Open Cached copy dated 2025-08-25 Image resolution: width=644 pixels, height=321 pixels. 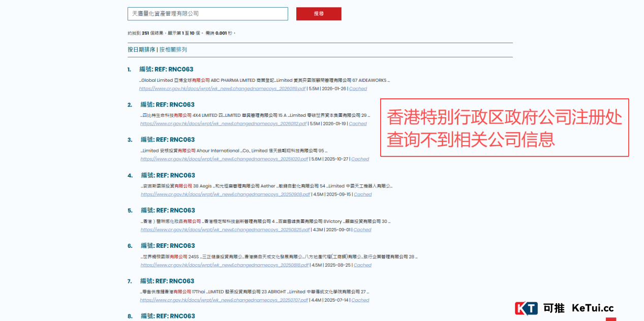(x=362, y=265)
